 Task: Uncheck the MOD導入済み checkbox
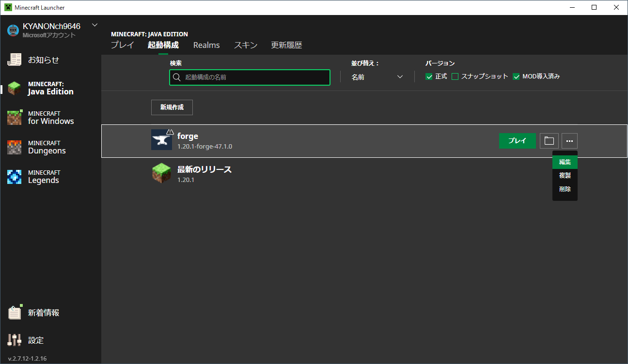[x=516, y=76]
